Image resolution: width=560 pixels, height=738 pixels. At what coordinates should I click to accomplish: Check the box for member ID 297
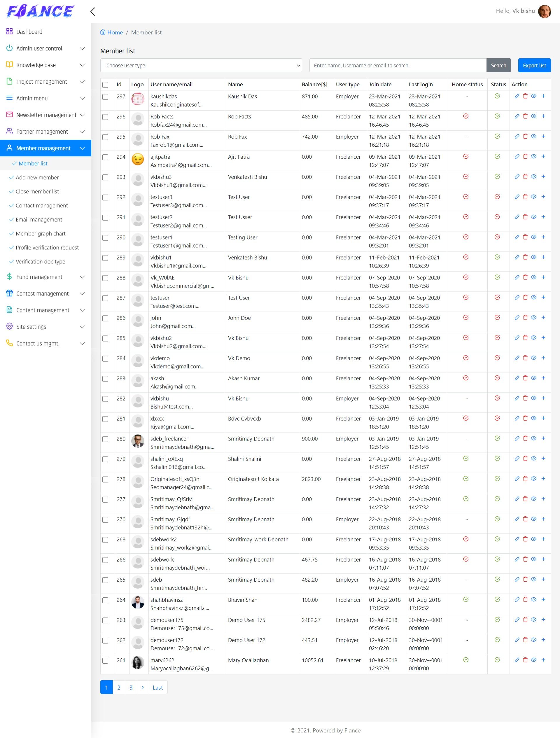105,97
